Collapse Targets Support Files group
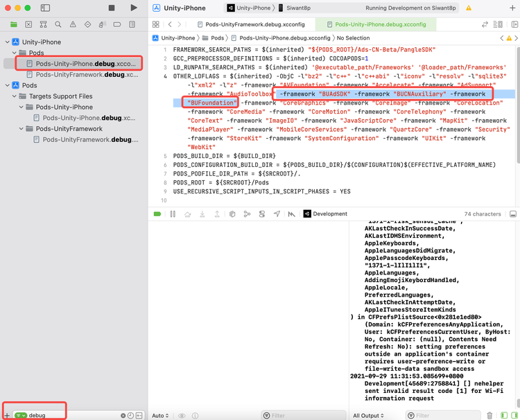Image resolution: width=520 pixels, height=420 pixels. click(x=15, y=96)
